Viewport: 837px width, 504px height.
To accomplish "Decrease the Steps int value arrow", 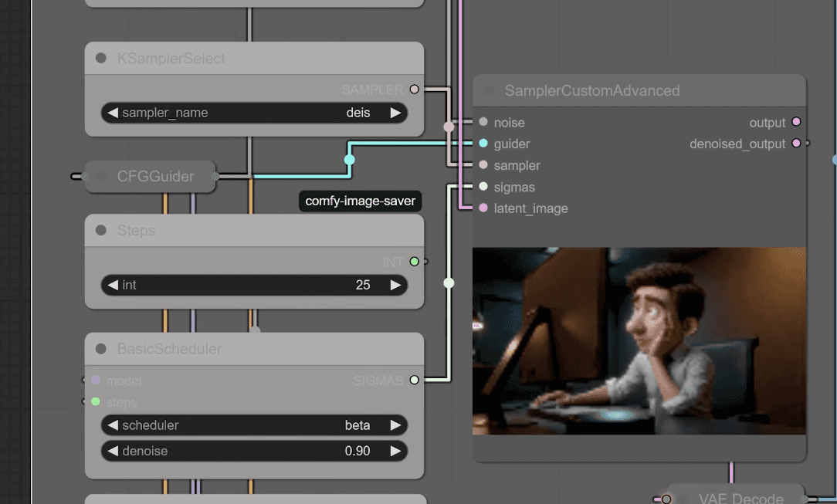I will [x=113, y=286].
